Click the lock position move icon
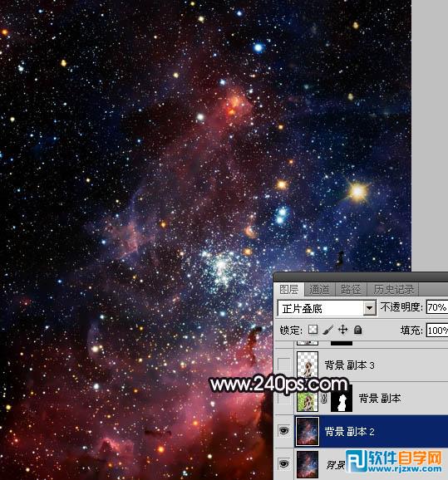Image resolution: width=448 pixels, height=480 pixels. [343, 330]
